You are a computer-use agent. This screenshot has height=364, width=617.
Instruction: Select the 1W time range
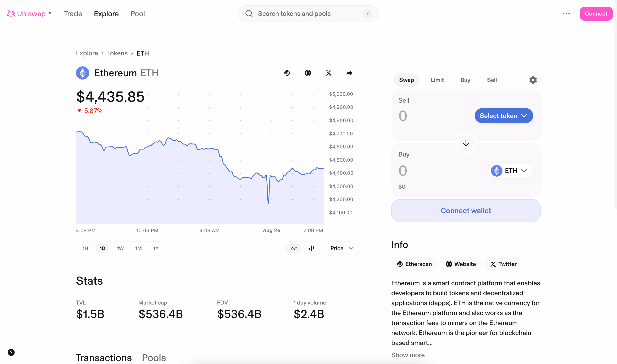120,248
